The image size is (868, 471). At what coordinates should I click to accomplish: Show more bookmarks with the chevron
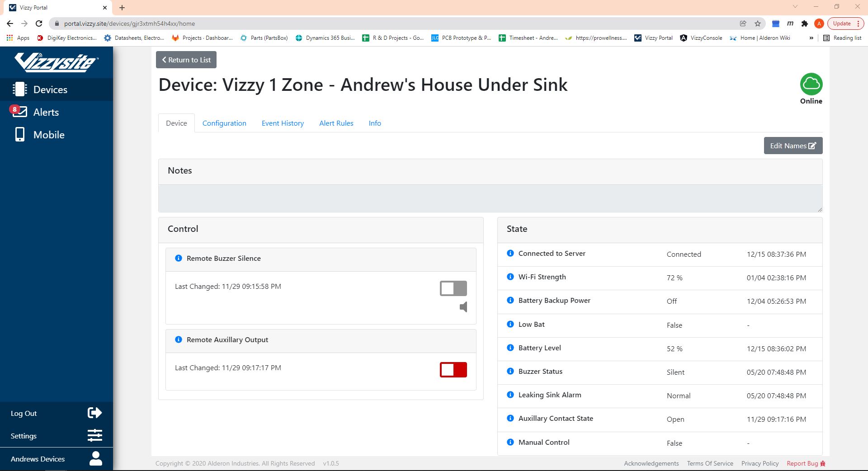point(811,38)
